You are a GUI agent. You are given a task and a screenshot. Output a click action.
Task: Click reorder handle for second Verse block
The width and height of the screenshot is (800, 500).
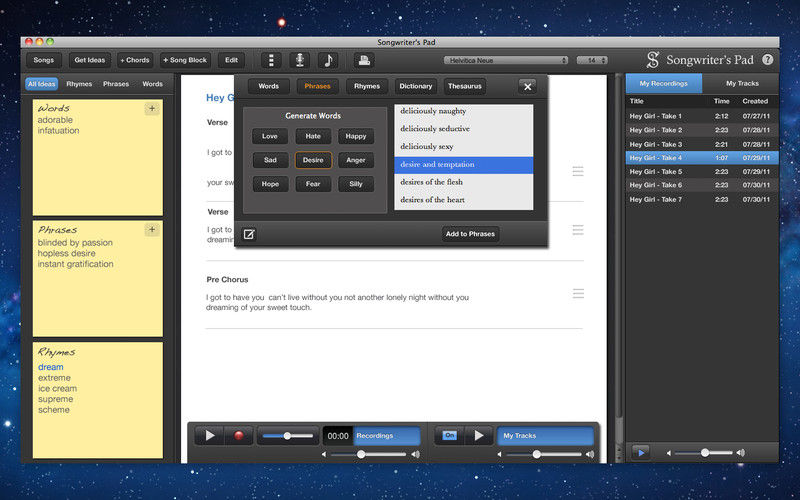pos(578,230)
